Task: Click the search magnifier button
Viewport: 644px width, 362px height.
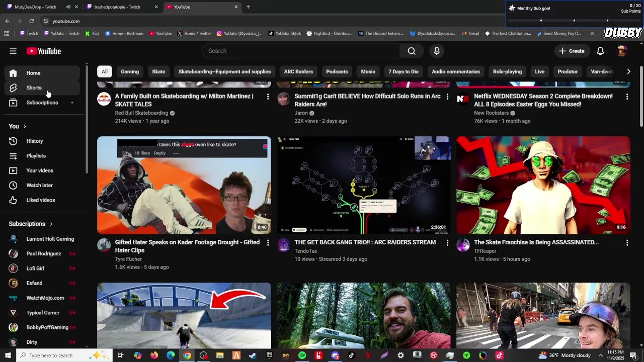Action: point(412,51)
